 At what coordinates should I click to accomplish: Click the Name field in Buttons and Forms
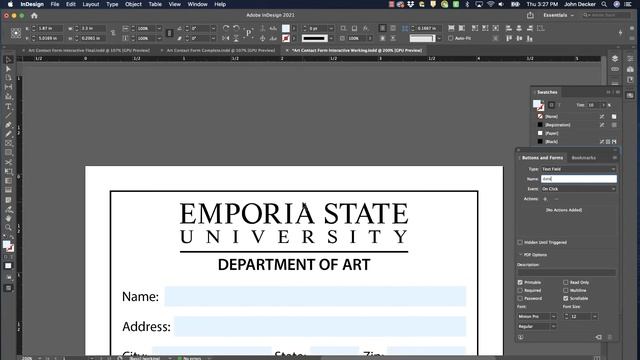click(578, 179)
